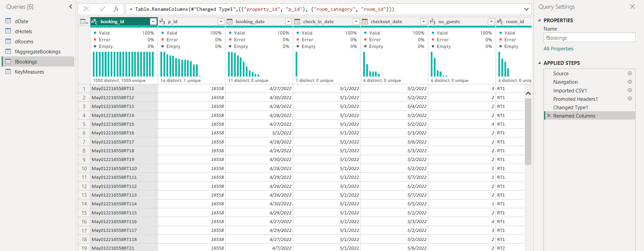Open settings gear for Imported CSV1 step

pos(630,90)
